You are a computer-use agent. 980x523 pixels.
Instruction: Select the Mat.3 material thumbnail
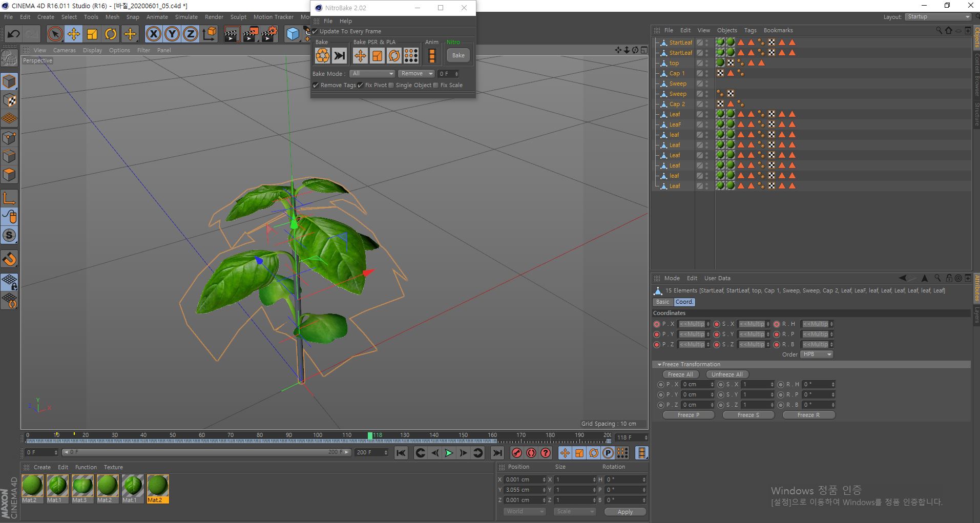(82, 489)
